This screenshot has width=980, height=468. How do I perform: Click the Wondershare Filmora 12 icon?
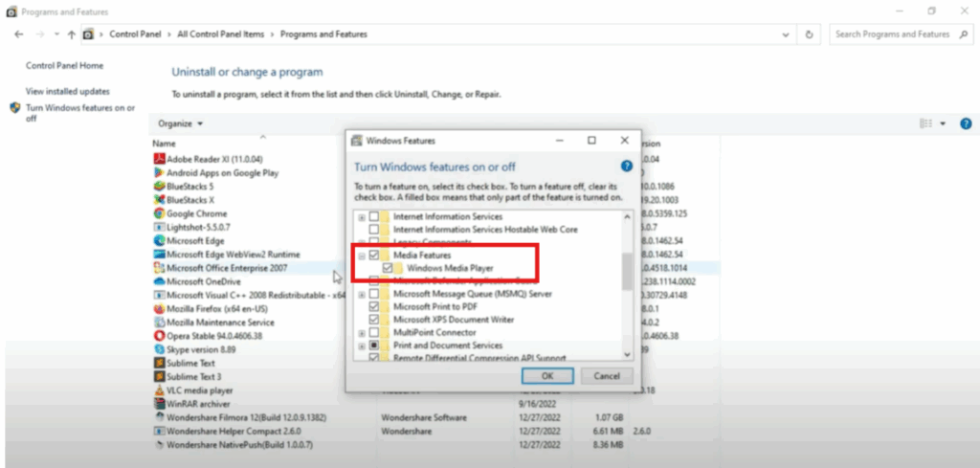159,417
